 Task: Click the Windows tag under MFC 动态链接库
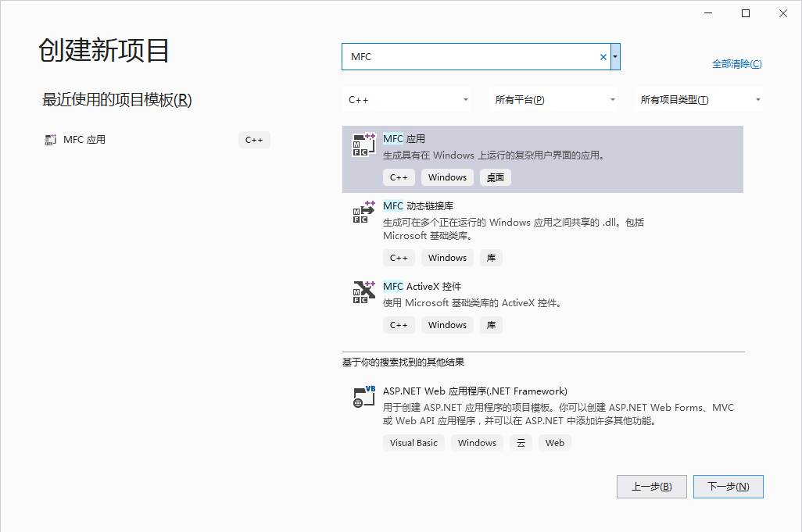(x=447, y=257)
